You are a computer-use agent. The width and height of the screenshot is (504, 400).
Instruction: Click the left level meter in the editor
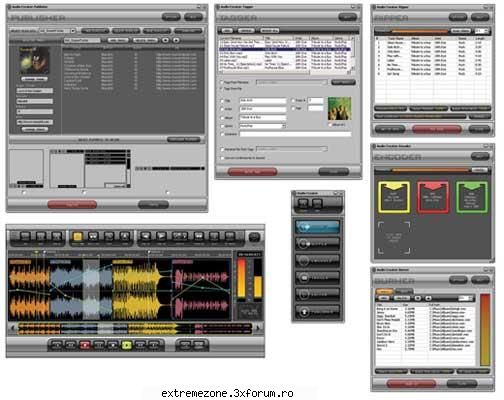click(x=241, y=278)
